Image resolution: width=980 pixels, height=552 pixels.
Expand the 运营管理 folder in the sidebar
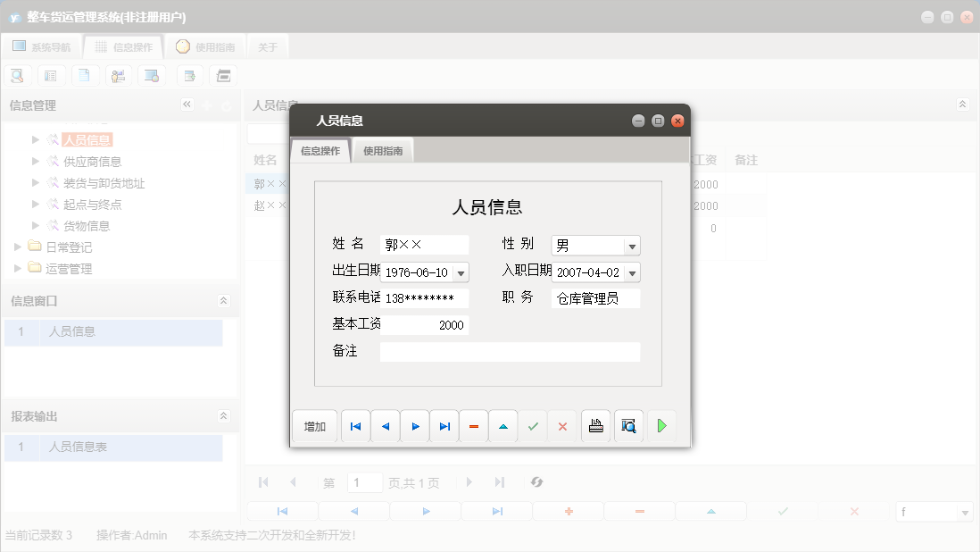point(16,268)
